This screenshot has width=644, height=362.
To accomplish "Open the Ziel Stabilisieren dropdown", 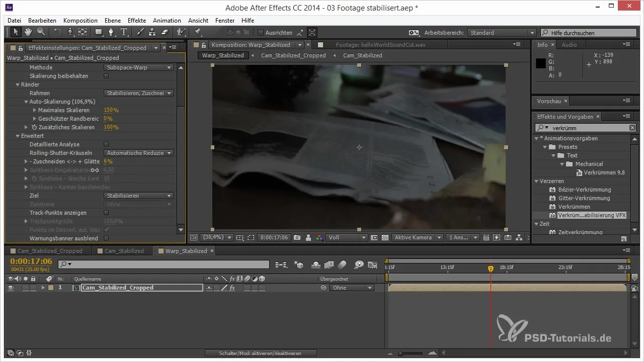I will tap(139, 196).
